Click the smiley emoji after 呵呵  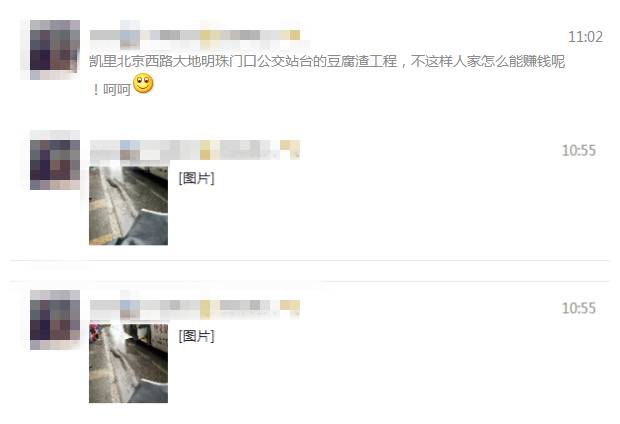coord(143,83)
